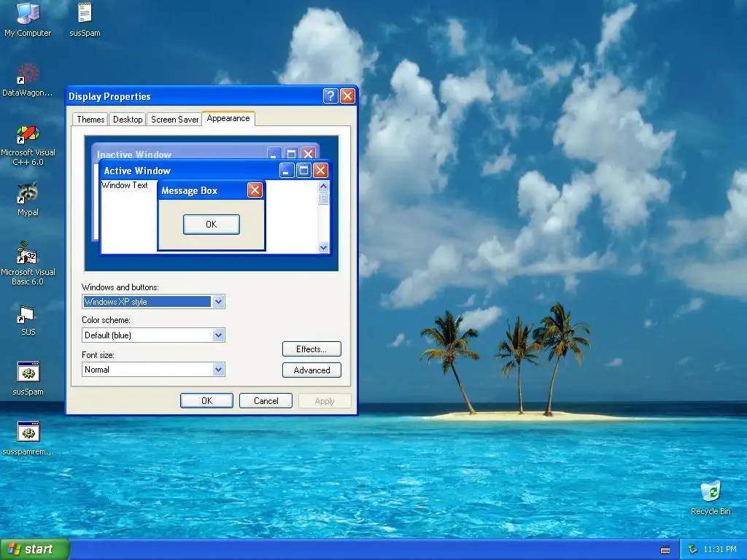747x560 pixels.
Task: Select the Mypal browser shortcut
Action: click(28, 199)
